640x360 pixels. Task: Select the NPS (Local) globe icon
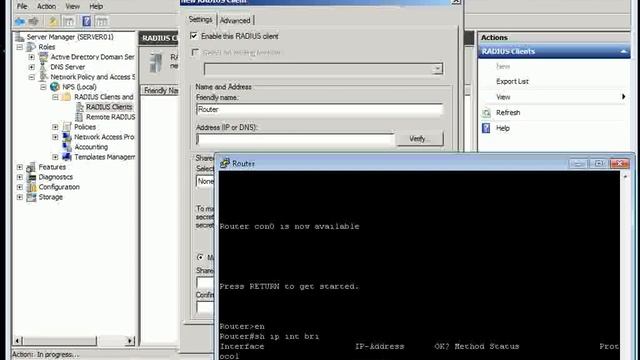tap(55, 87)
